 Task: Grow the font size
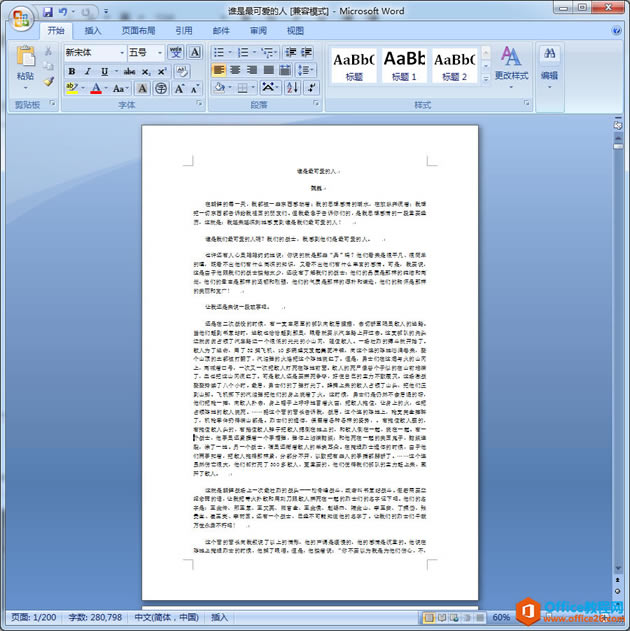click(x=179, y=88)
